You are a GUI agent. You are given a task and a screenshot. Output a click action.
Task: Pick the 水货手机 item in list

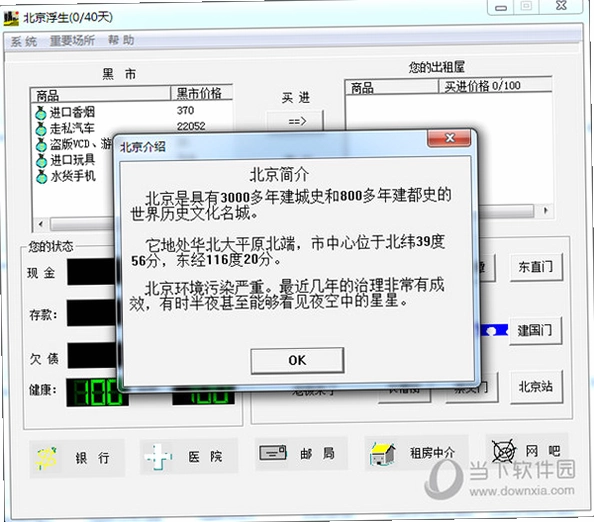pos(66,176)
